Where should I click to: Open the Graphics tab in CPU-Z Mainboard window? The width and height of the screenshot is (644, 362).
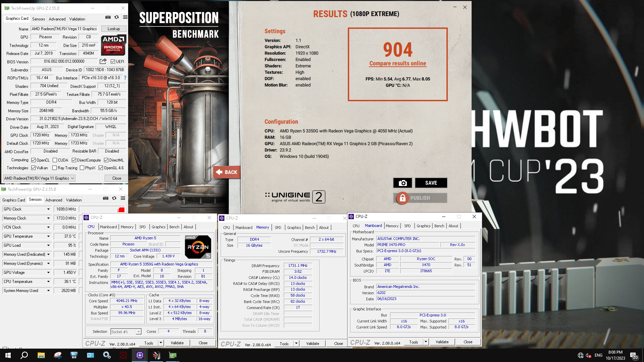click(x=423, y=226)
